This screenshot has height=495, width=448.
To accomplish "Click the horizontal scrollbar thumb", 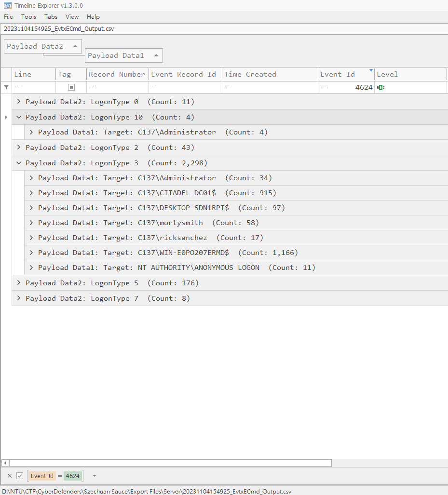I will tap(171, 463).
